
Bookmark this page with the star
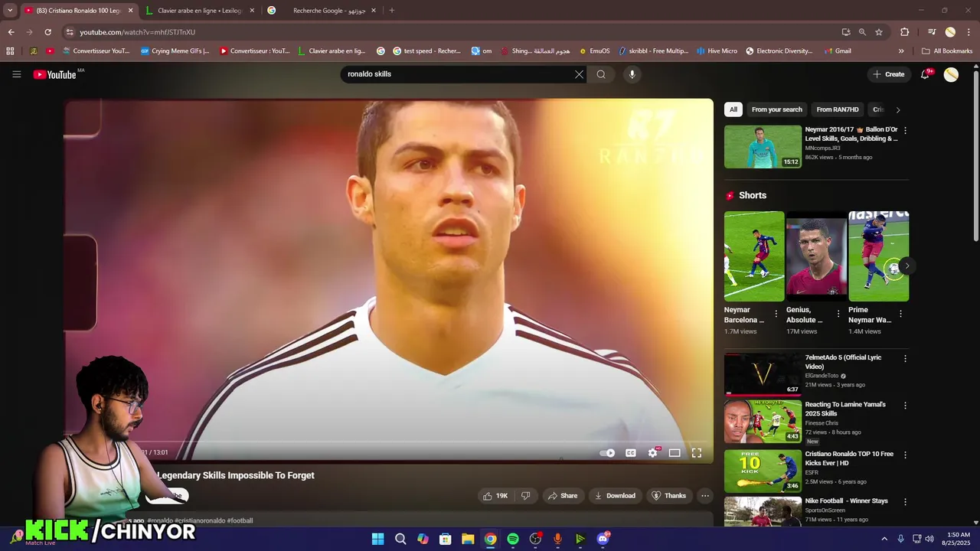point(879,32)
